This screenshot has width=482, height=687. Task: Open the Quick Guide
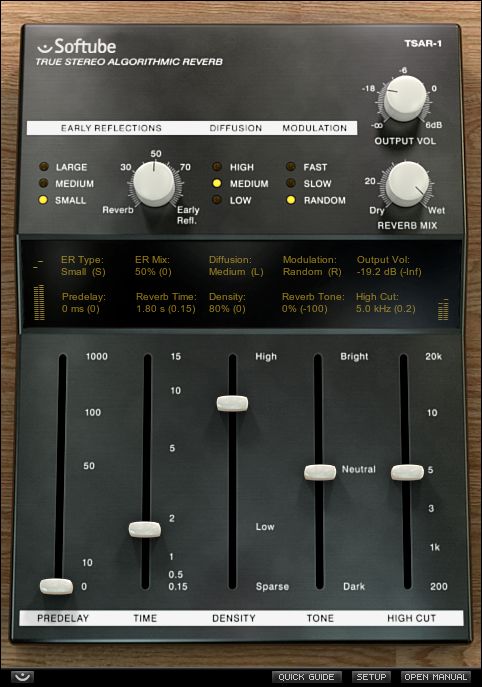pyautogui.click(x=306, y=677)
